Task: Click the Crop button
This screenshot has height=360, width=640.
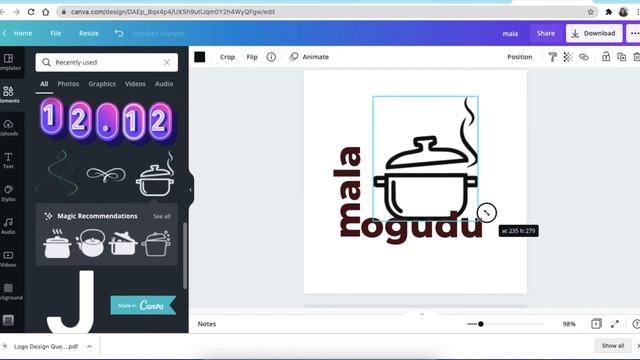Action: coord(227,57)
